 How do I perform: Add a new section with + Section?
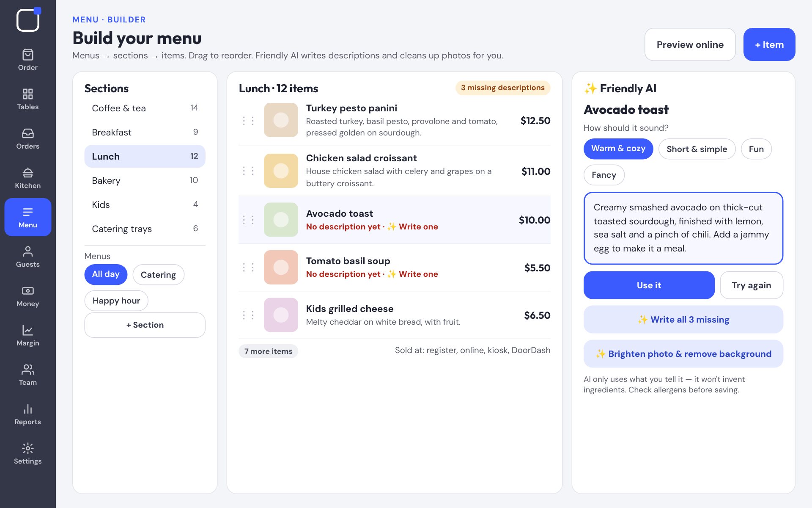[x=145, y=325]
